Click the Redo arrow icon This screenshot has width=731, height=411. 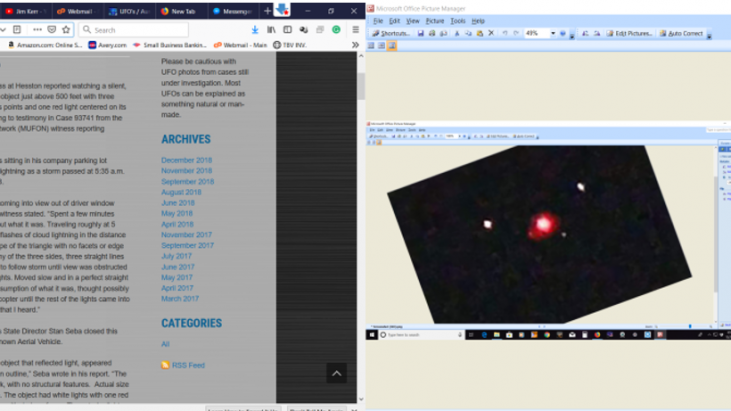coord(516,33)
